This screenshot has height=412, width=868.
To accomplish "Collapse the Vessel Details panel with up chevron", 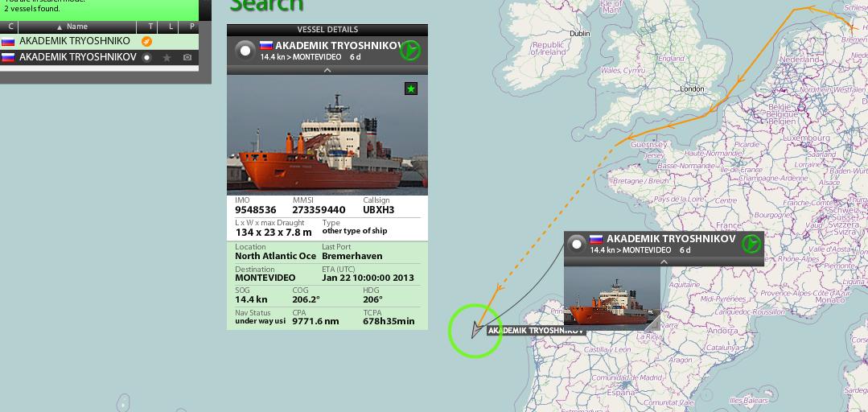I will click(327, 70).
